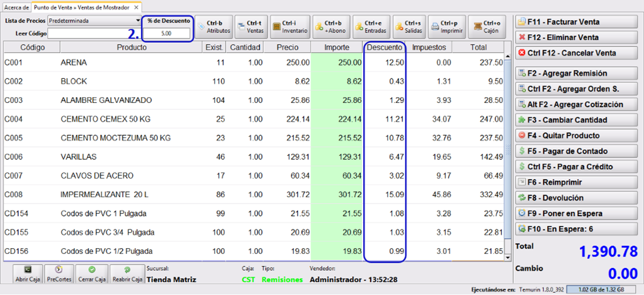Screen dimensions: 644x295
Task: Click the memory usage bar
Action: coord(601,289)
